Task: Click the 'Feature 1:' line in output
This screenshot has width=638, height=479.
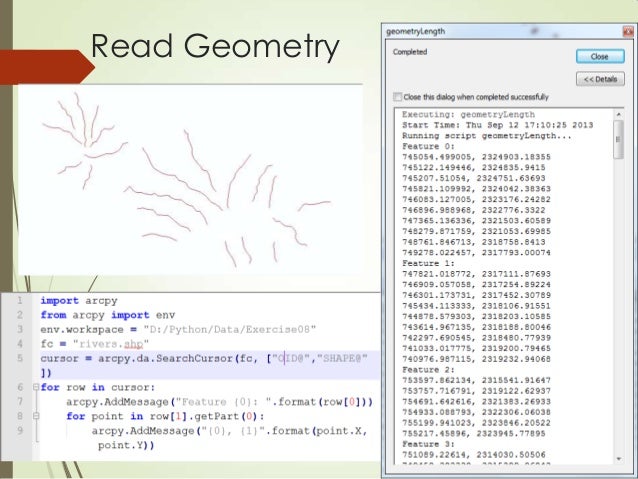Action: click(428, 263)
